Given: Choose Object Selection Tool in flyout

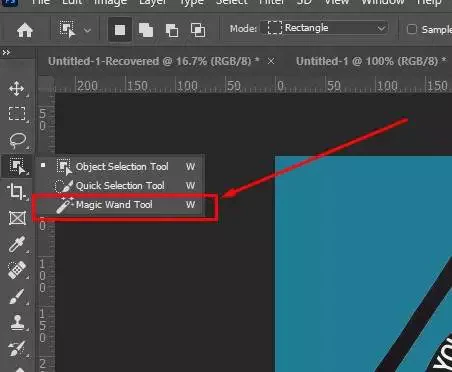Looking at the screenshot, I should 120,166.
